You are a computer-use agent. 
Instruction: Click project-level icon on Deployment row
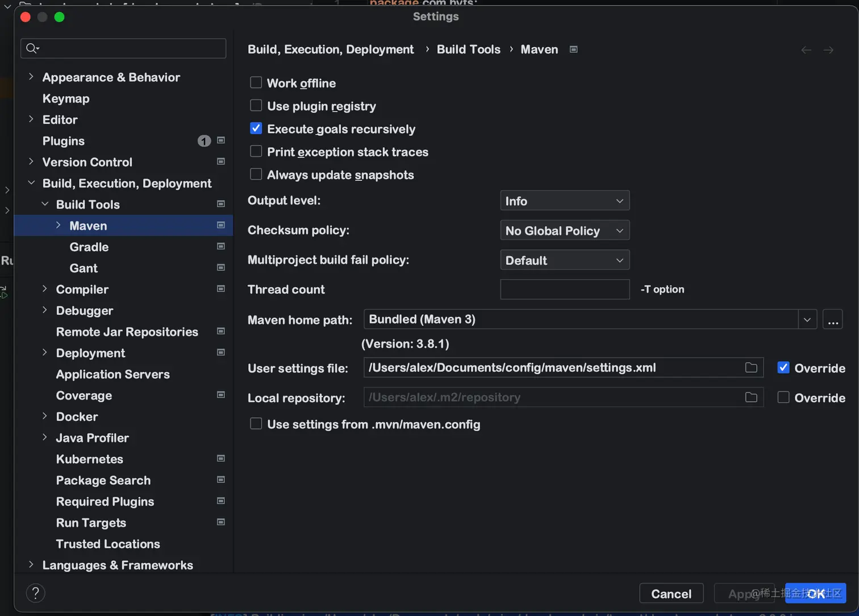pyautogui.click(x=221, y=352)
